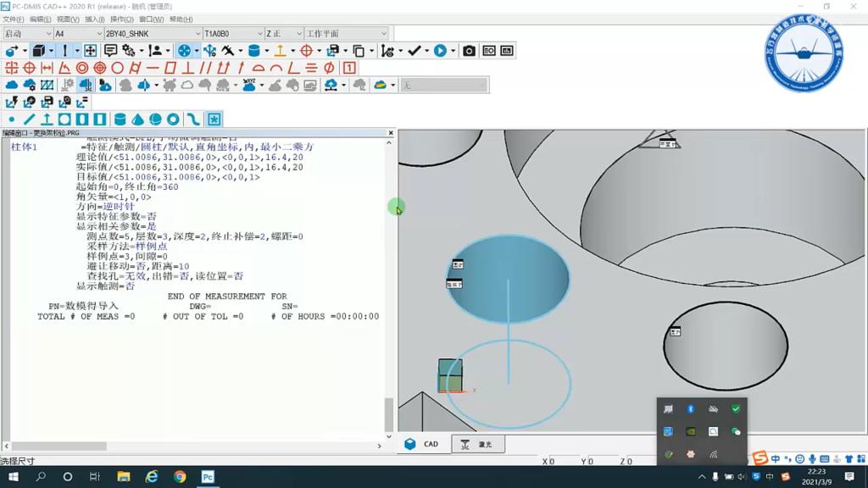Expand the arrow beside the checkmark icon
Image resolution: width=868 pixels, height=488 pixels.
point(427,51)
